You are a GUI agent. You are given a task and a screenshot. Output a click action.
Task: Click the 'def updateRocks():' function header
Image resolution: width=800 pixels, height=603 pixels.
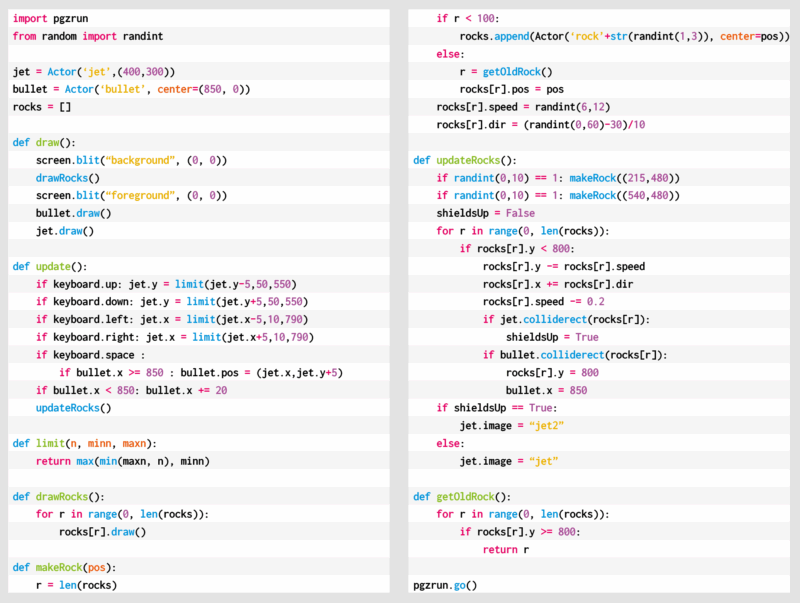[466, 160]
